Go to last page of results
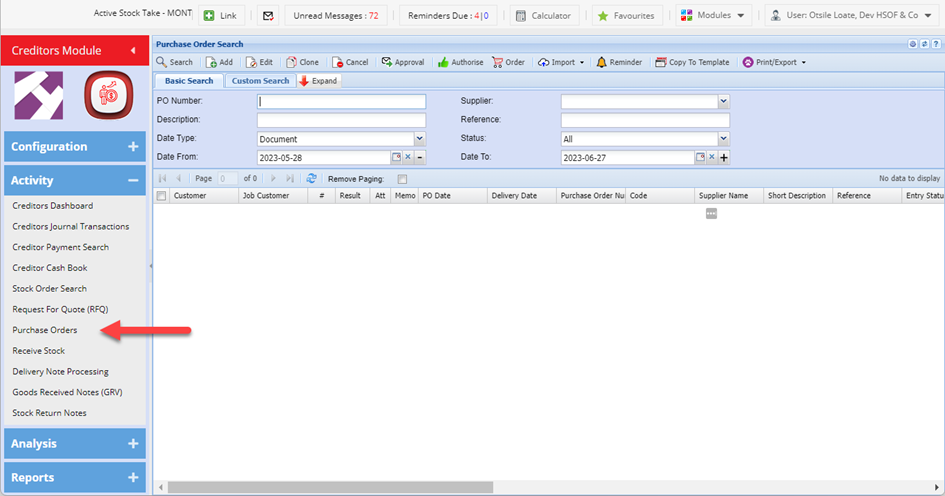 tap(290, 178)
